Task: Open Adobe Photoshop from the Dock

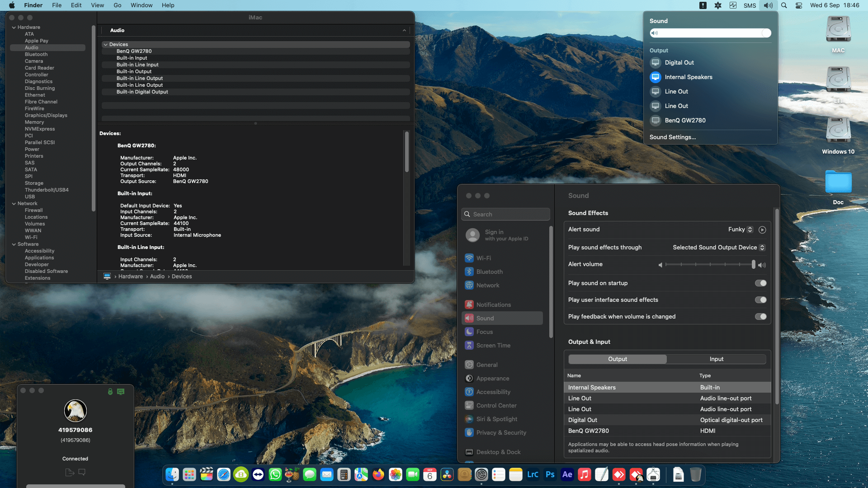Action: point(550,475)
